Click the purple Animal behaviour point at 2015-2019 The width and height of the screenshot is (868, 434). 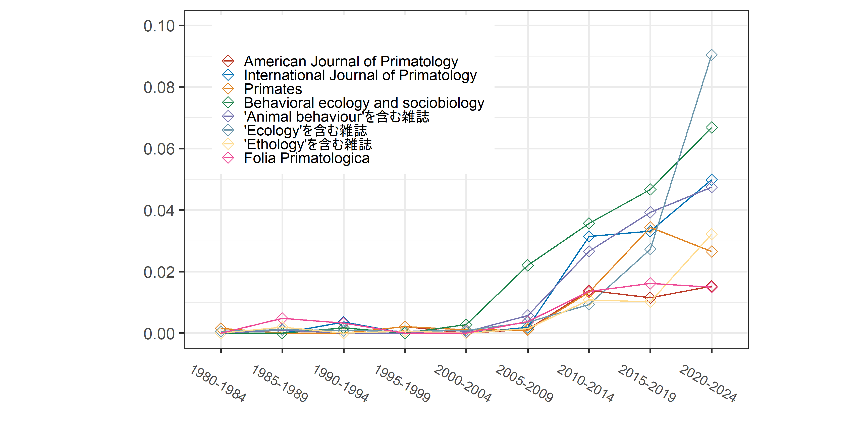coord(650,212)
